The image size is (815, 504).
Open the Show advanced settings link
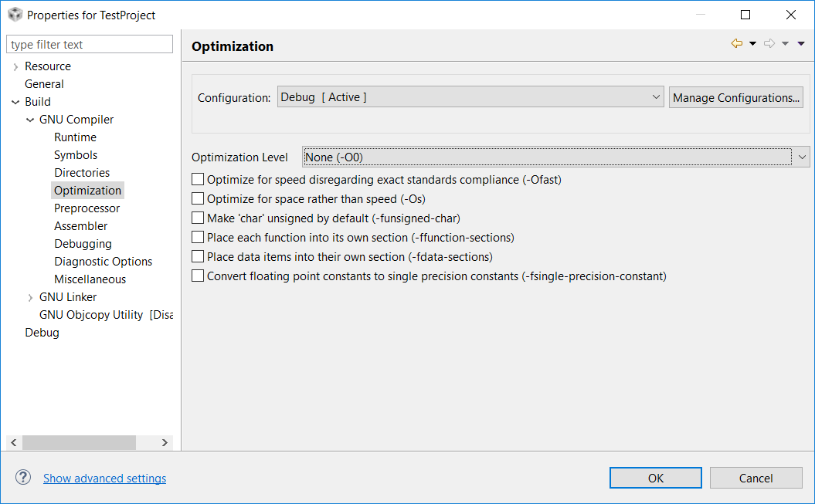point(104,478)
